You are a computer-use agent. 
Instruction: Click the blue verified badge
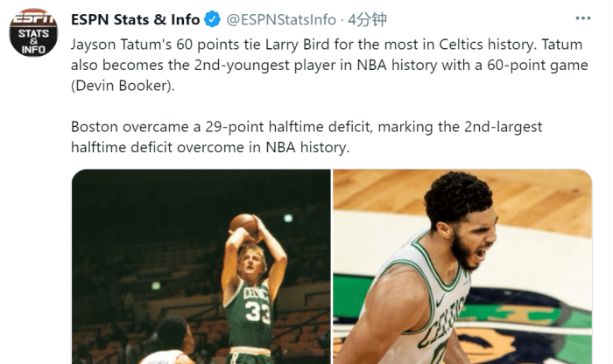pos(213,19)
